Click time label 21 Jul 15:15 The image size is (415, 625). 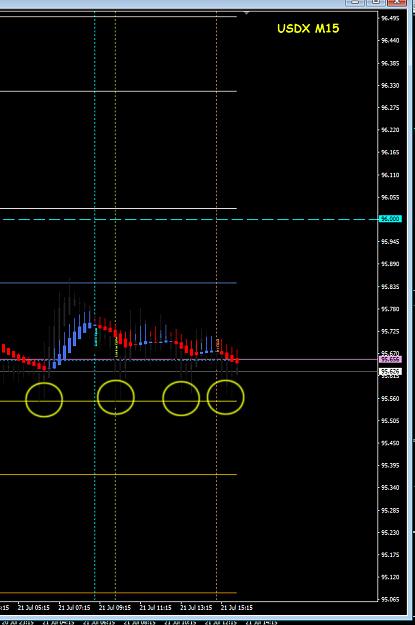point(237,608)
